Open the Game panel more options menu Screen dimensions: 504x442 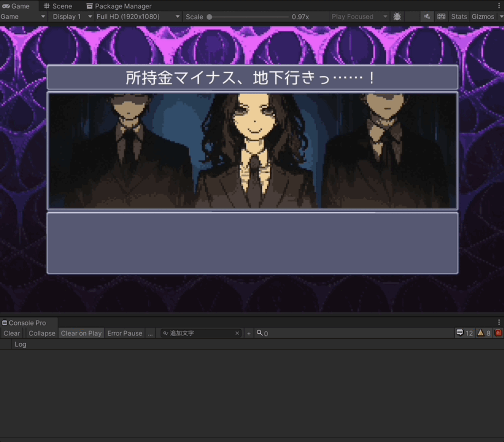pyautogui.click(x=499, y=6)
